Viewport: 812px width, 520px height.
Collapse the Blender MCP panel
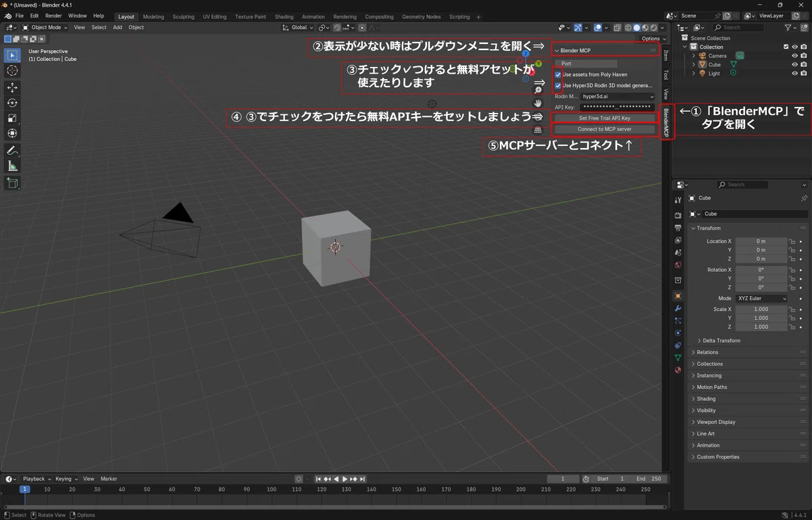point(557,50)
